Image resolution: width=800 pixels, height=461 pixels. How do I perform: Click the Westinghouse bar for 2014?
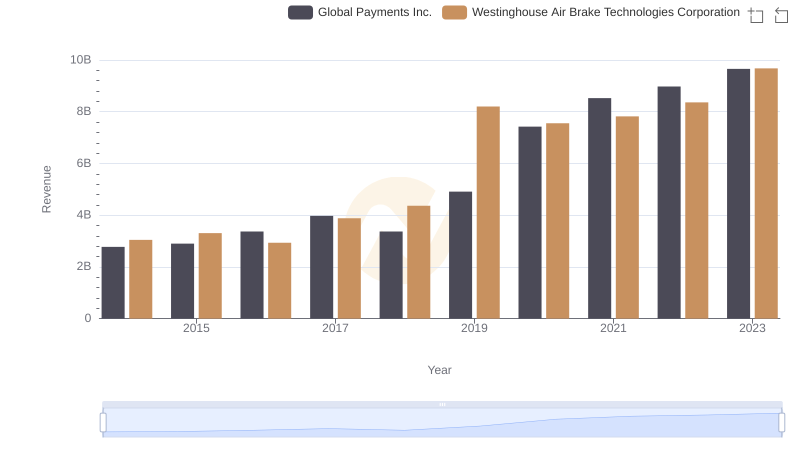click(x=141, y=279)
